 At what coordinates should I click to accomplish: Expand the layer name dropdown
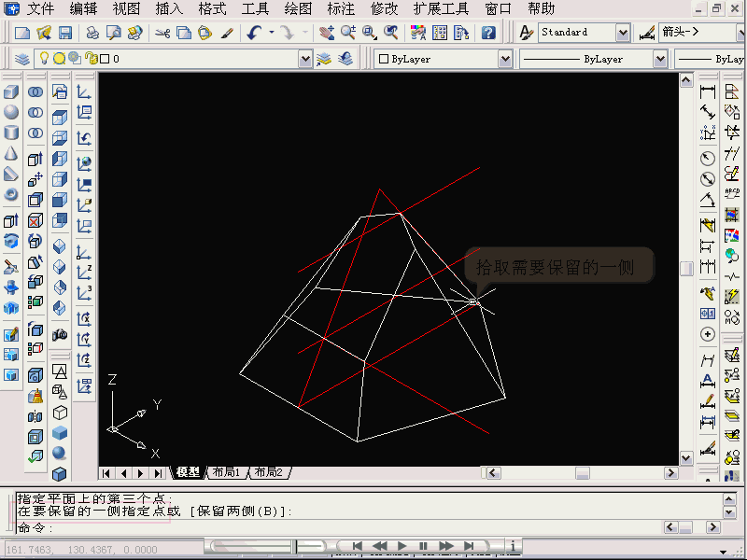point(305,59)
